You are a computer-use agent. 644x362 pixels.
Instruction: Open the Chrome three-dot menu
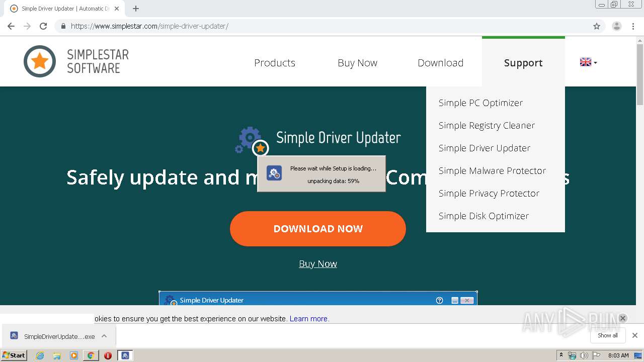pos(633,26)
